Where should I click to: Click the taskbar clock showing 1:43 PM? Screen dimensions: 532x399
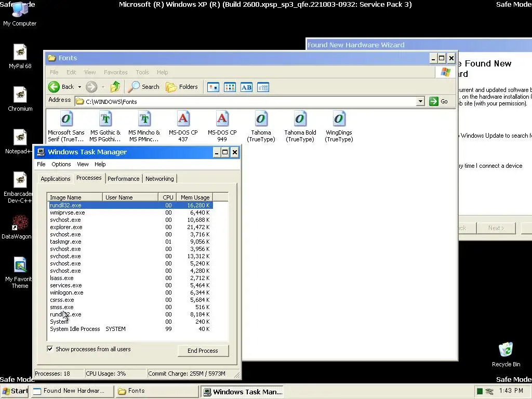[x=511, y=391]
